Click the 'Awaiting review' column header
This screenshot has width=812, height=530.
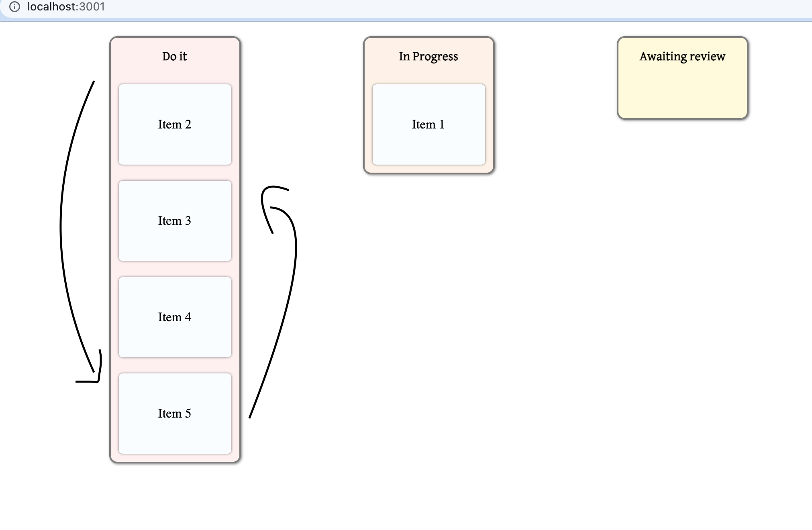(682, 56)
